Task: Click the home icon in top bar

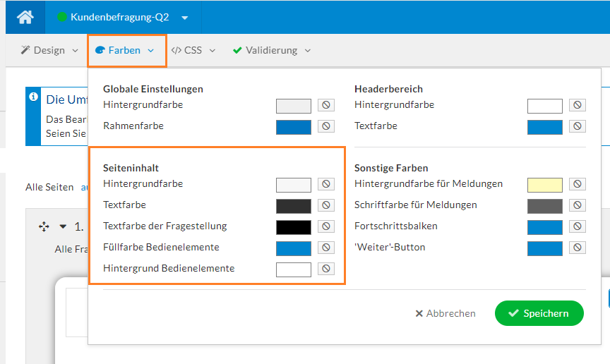Action: coord(25,17)
